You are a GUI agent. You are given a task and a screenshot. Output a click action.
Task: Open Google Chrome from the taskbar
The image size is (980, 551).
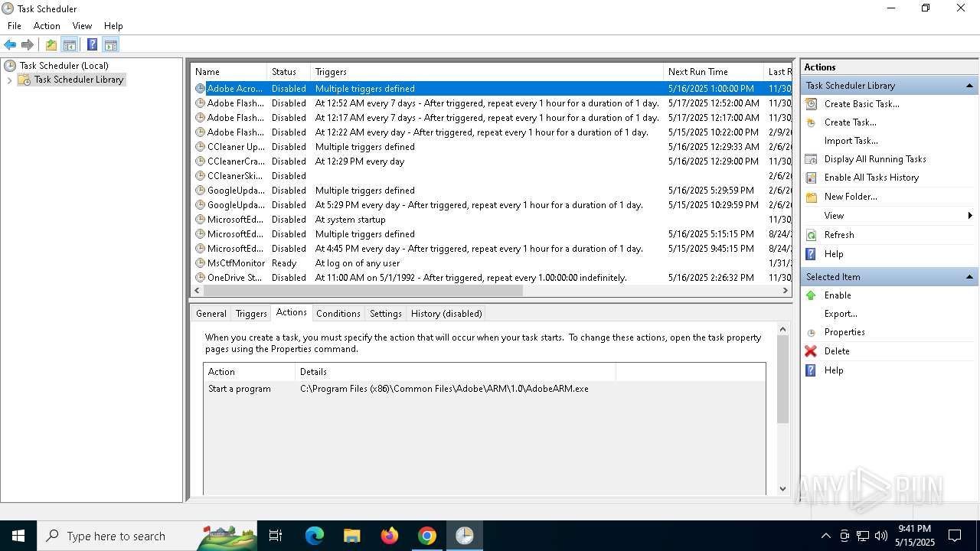point(427,536)
